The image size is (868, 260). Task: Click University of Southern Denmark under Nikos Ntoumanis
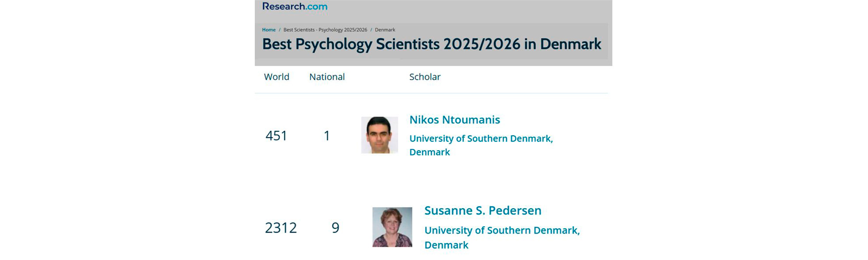(x=481, y=139)
